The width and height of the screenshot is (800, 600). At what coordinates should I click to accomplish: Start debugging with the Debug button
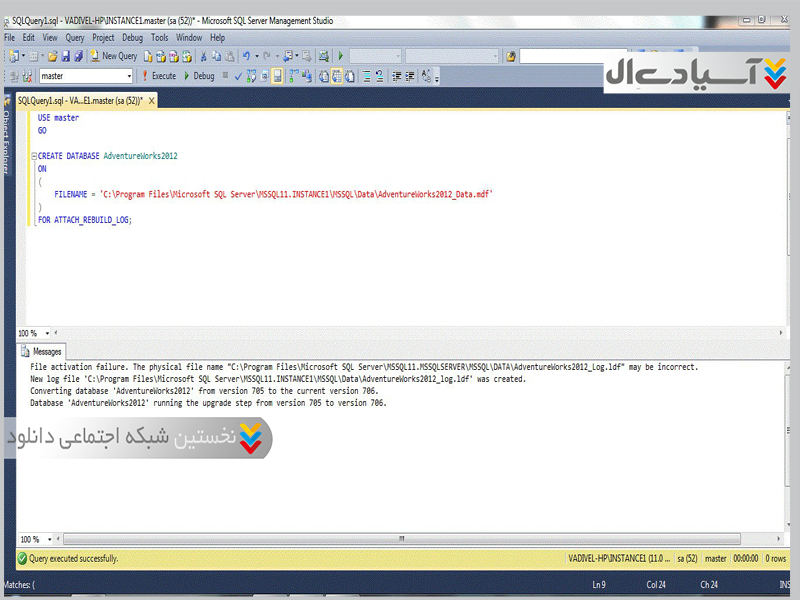[198, 76]
